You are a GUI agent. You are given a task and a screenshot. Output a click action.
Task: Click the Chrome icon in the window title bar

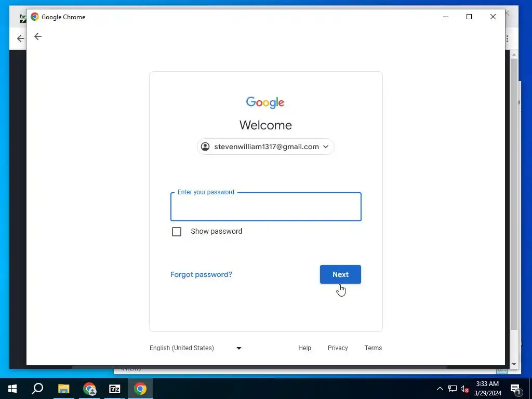tap(35, 17)
